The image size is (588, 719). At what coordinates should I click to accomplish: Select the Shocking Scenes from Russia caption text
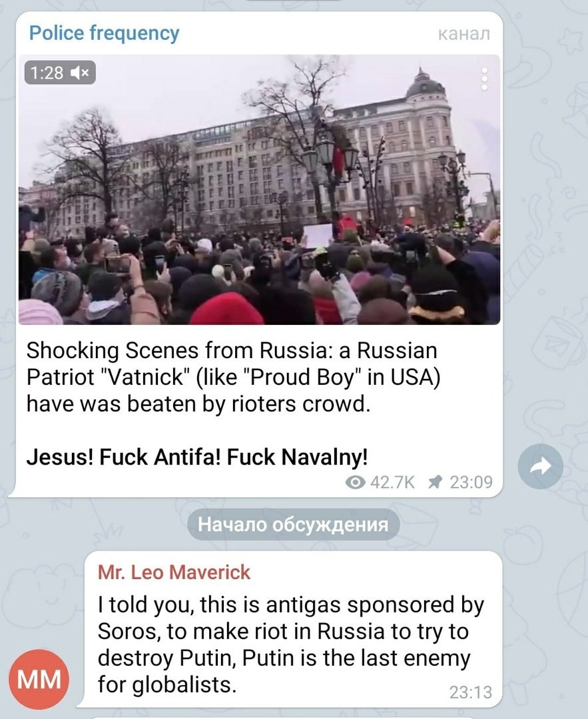pyautogui.click(x=233, y=377)
